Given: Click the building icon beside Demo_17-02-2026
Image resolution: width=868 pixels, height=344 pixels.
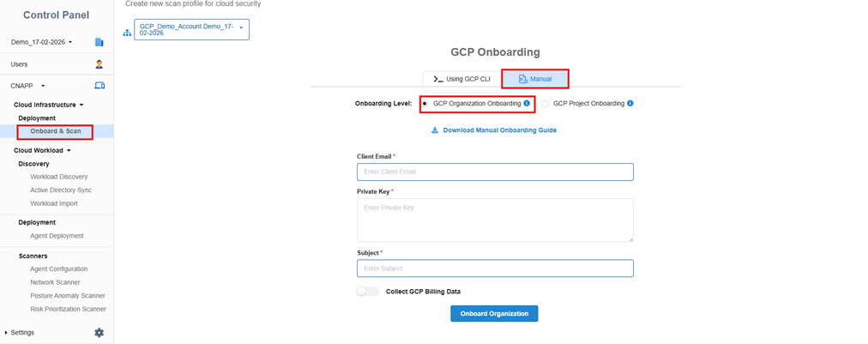Looking at the screenshot, I should pyautogui.click(x=99, y=42).
